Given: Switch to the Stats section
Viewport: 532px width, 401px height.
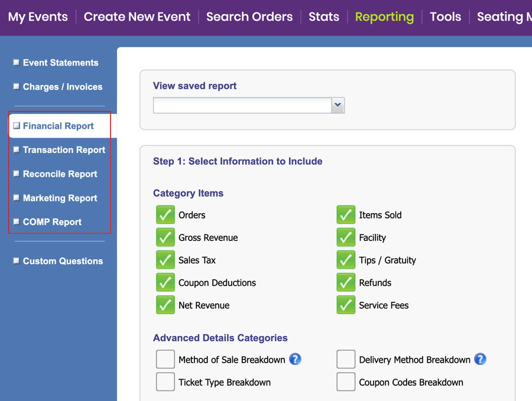Looking at the screenshot, I should [x=323, y=17].
